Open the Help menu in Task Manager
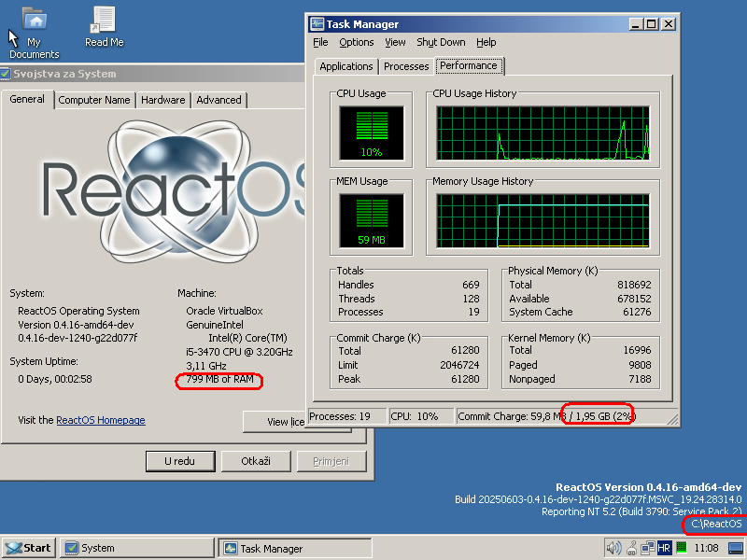747x560 pixels. [x=486, y=42]
